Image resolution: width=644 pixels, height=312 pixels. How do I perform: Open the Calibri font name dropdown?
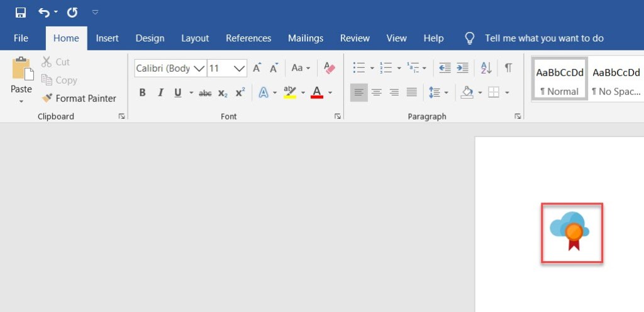199,68
